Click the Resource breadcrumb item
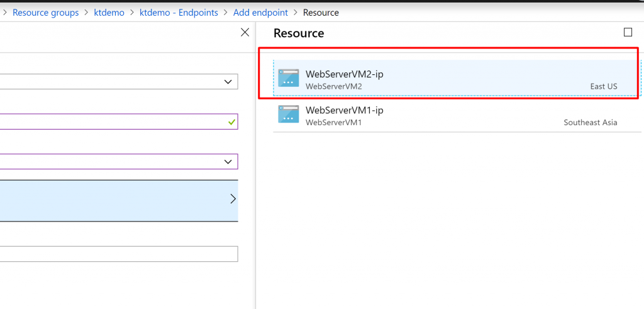 click(x=321, y=13)
